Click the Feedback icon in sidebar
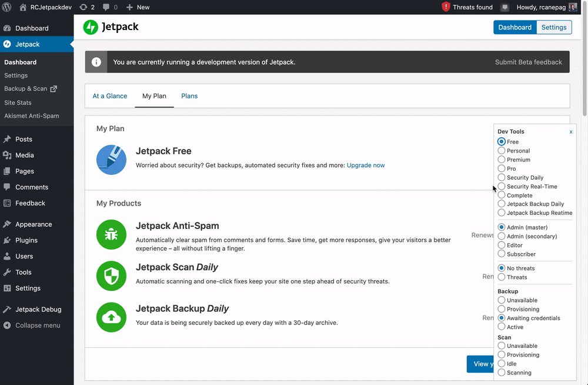This screenshot has width=588, height=385. tap(7, 203)
